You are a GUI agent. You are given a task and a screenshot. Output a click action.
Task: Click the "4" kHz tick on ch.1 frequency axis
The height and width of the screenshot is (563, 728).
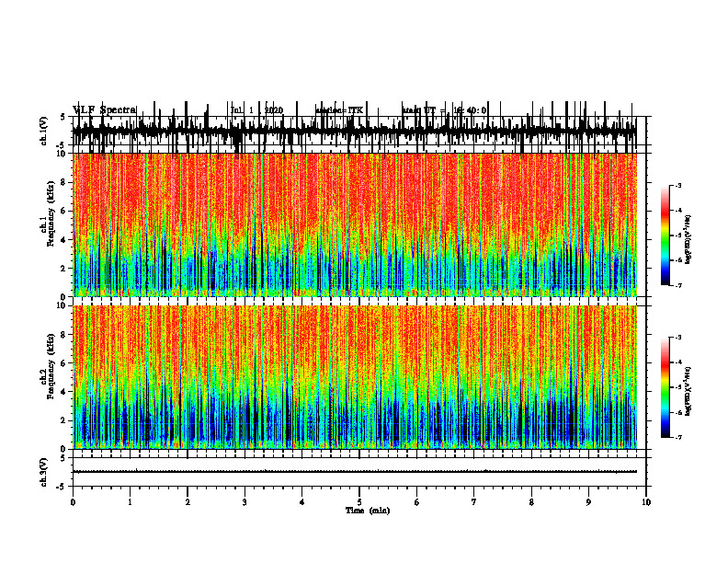click(64, 240)
